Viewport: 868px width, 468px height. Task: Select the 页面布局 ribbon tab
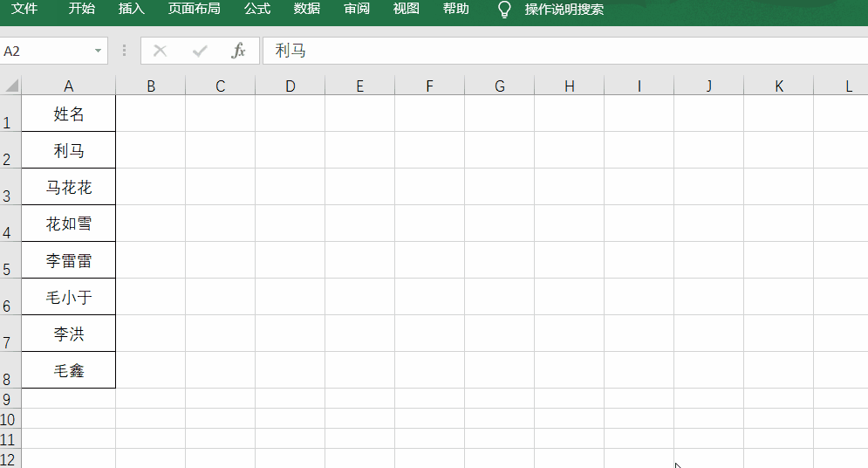[194, 9]
